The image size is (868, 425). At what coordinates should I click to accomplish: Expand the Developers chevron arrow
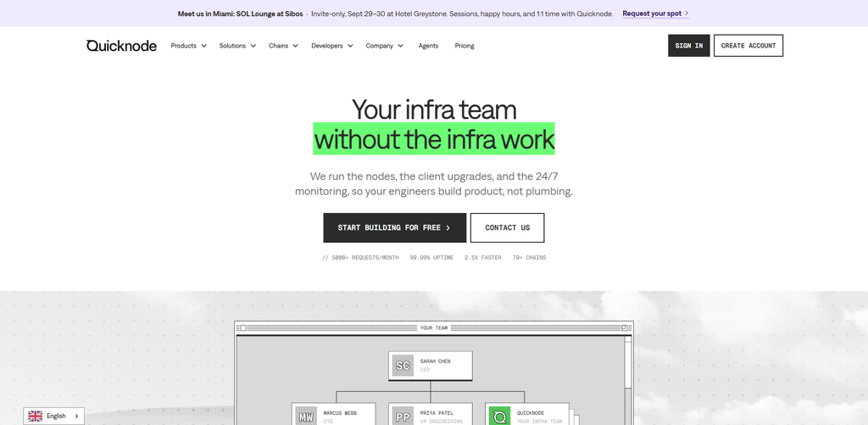[x=350, y=46]
